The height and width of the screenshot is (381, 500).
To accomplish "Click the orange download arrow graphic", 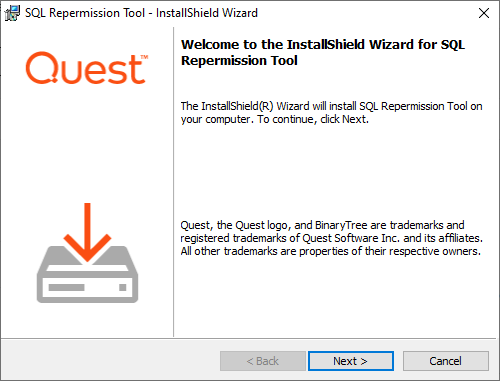I will point(87,232).
